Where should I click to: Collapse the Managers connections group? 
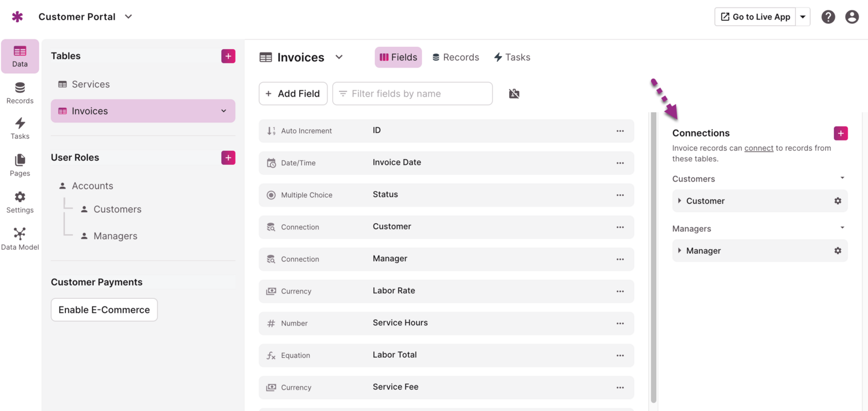pyautogui.click(x=842, y=228)
